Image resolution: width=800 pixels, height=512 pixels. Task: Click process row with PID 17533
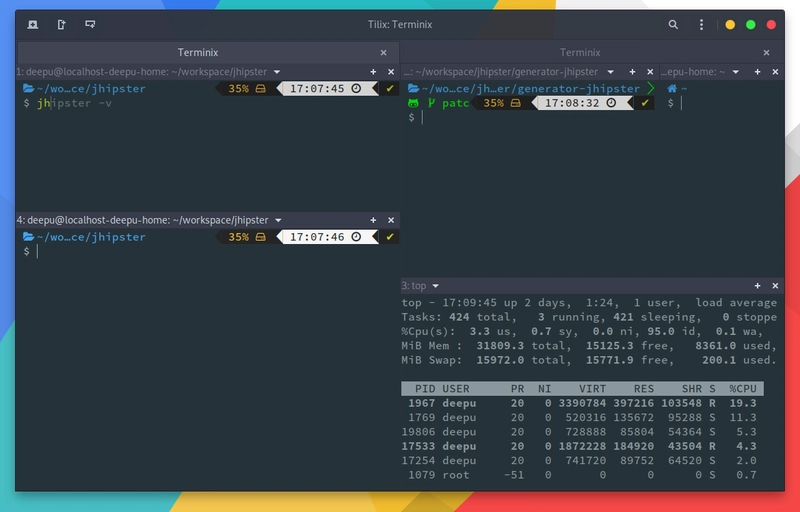582,446
